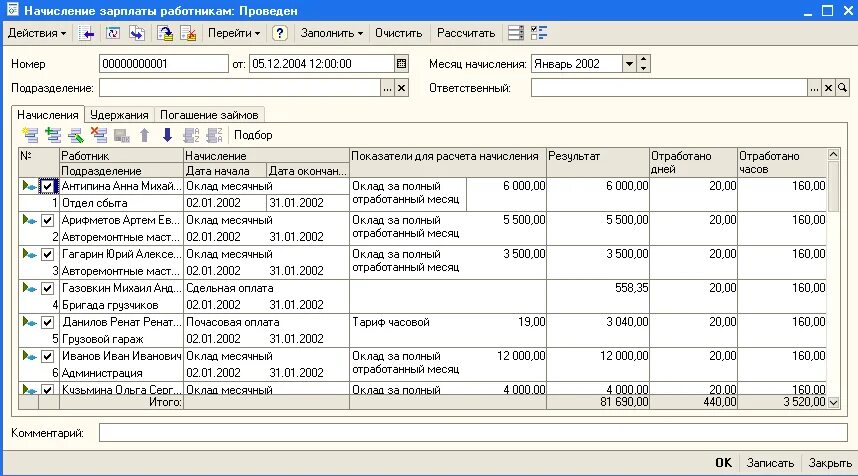This screenshot has width=858, height=476.
Task: Toggle the checkbox for Гагарин Юрий row
Action: pyautogui.click(x=48, y=254)
